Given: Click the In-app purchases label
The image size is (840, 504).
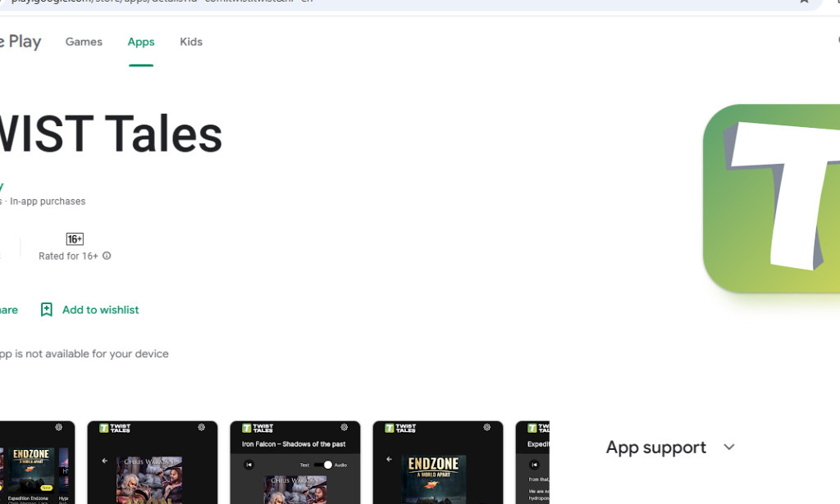Looking at the screenshot, I should (x=48, y=201).
